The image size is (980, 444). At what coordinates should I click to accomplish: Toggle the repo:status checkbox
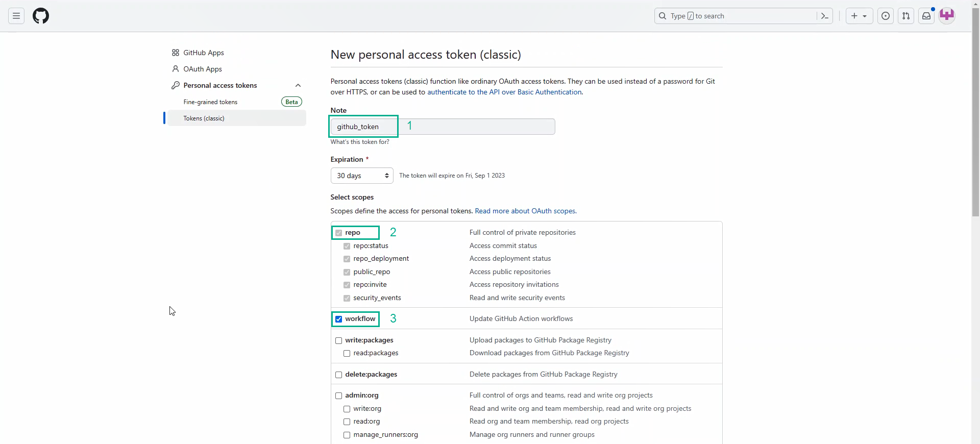point(347,246)
